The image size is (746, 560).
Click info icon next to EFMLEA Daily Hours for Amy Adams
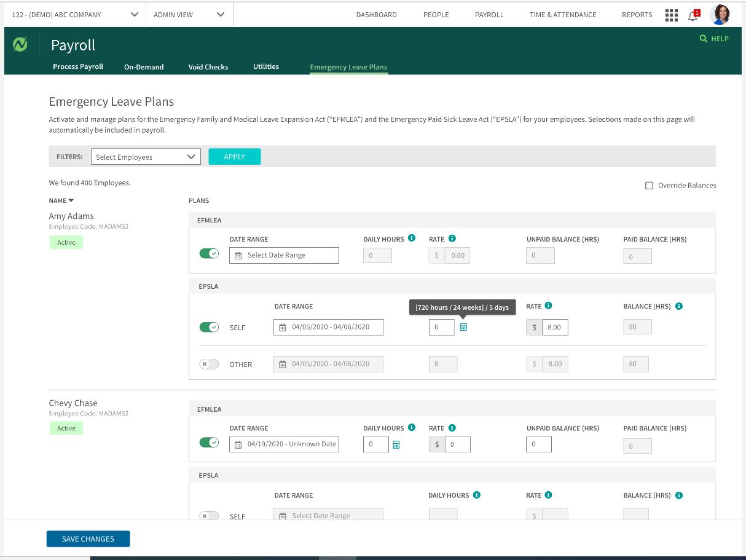tap(412, 239)
